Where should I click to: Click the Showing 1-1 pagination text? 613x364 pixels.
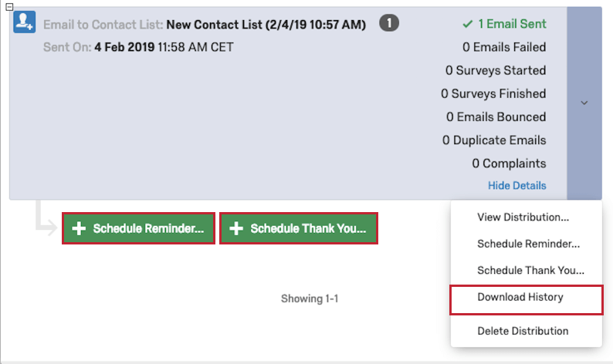310,298
